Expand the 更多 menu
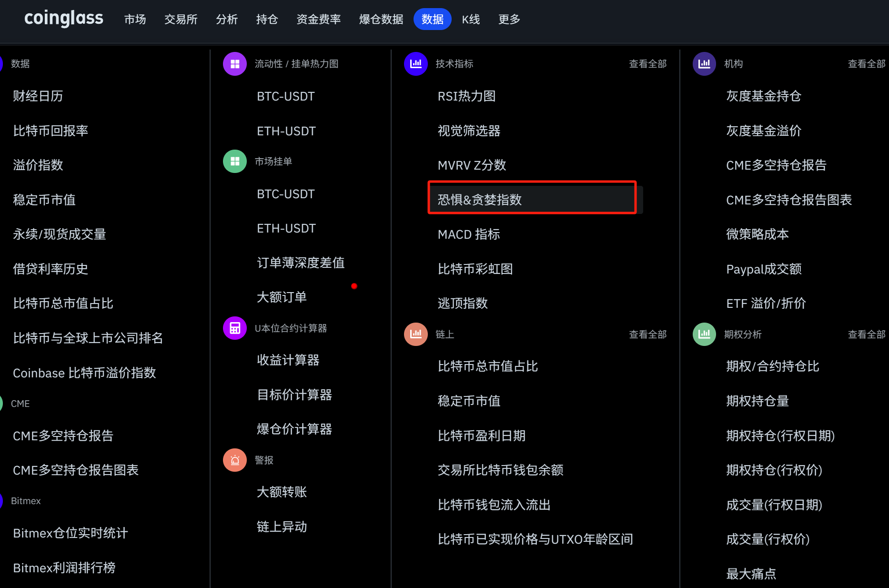Viewport: 889px width, 588px height. (x=509, y=19)
